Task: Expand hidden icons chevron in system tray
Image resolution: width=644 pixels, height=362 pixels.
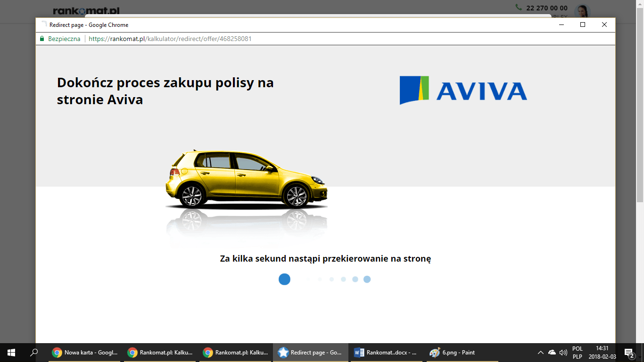Action: (x=541, y=352)
